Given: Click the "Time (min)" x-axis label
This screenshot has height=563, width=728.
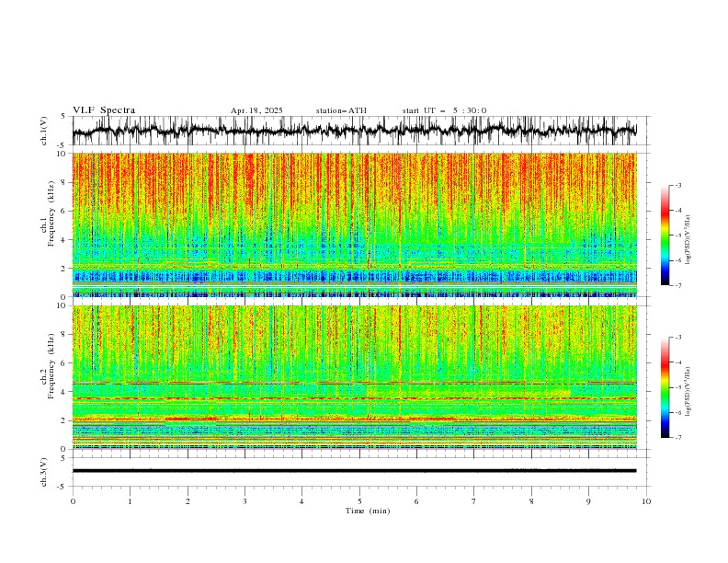Looking at the screenshot, I should (368, 511).
